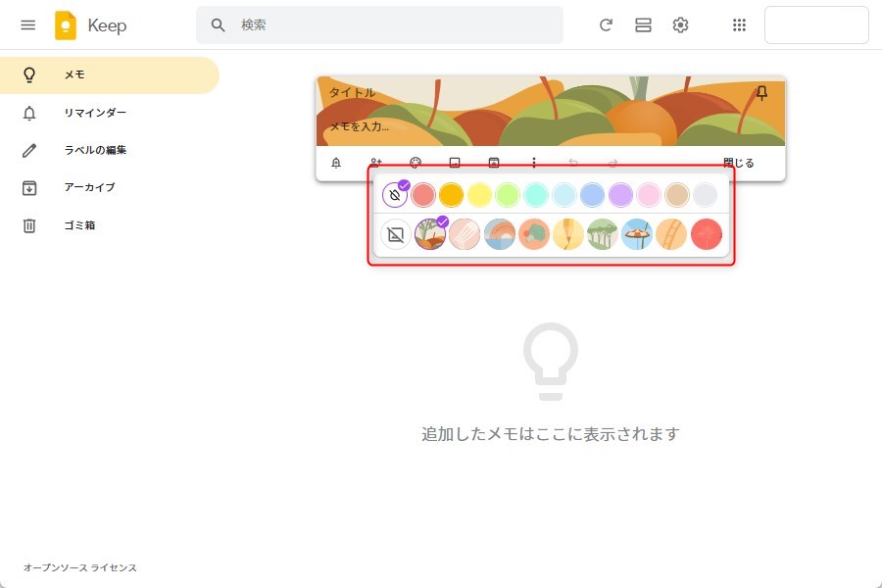Switch to list view layout
882x588 pixels.
point(643,24)
